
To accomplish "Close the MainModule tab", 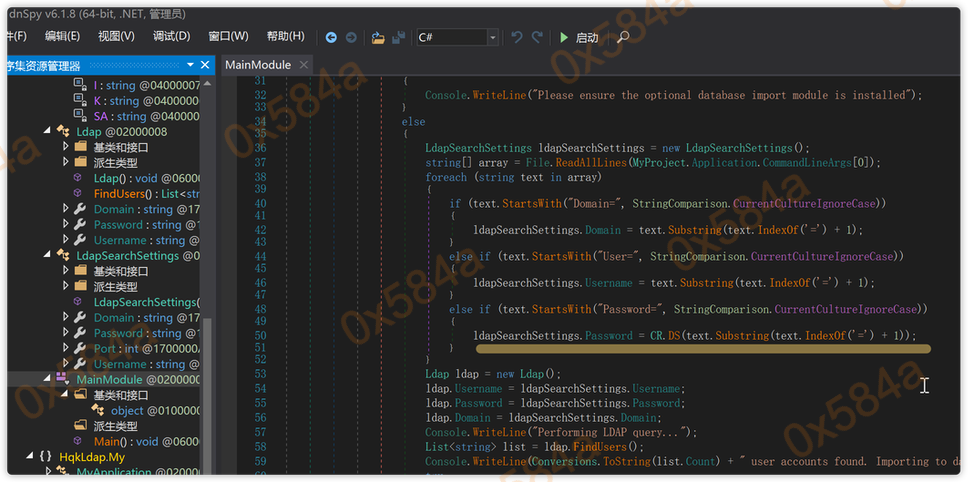I will (304, 65).
